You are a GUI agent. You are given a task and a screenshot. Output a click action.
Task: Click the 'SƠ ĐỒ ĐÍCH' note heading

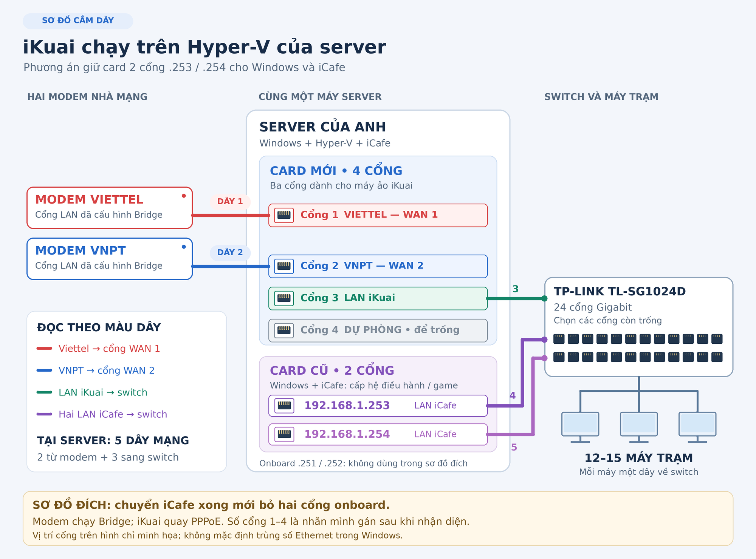click(211, 505)
